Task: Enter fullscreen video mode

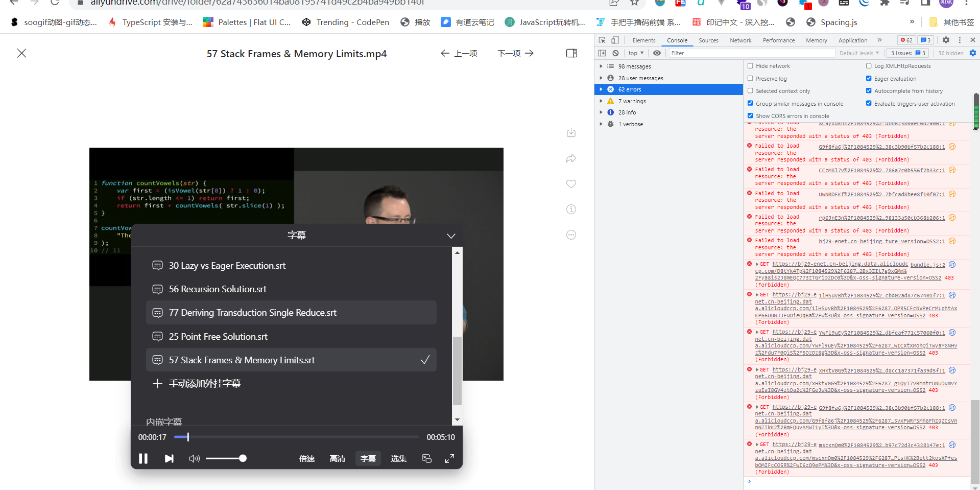Action: (x=449, y=458)
